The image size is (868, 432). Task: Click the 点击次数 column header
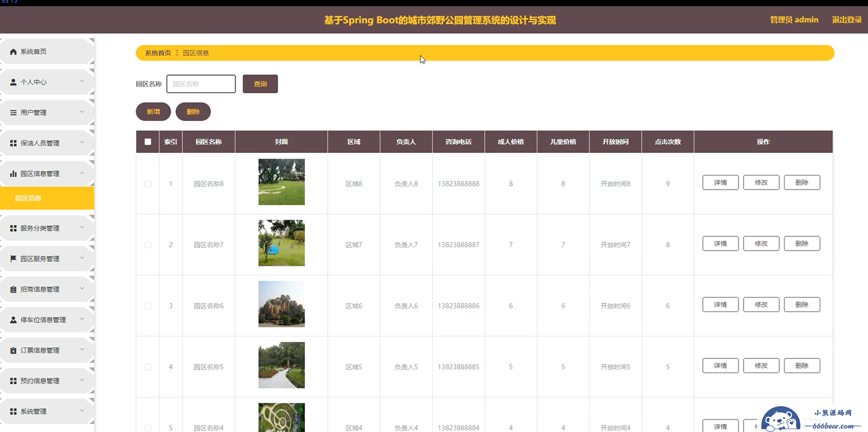(x=668, y=142)
